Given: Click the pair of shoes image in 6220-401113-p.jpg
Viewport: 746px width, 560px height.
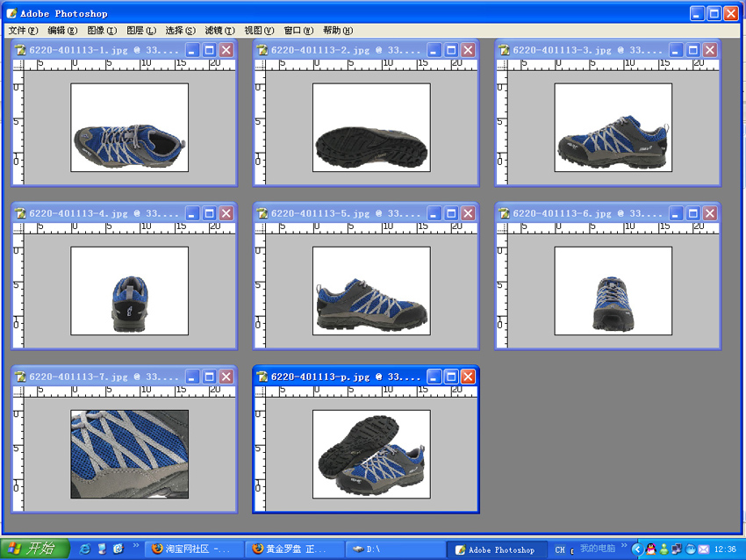Looking at the screenshot, I should (x=371, y=455).
